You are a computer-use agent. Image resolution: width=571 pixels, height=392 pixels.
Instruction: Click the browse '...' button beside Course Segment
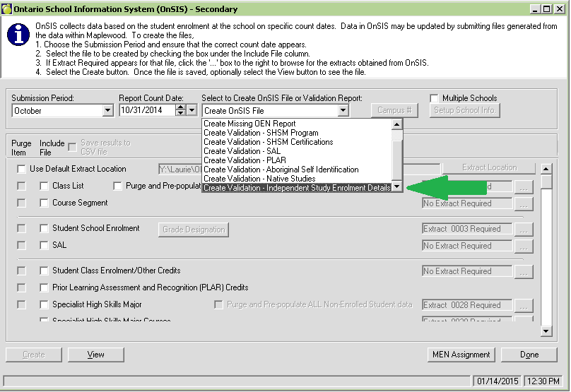tap(523, 204)
